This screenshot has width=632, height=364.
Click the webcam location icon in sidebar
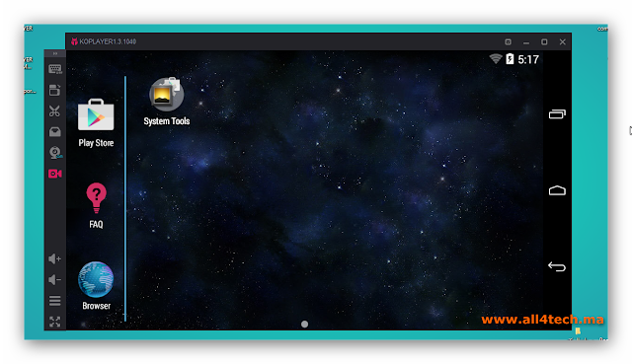(55, 153)
